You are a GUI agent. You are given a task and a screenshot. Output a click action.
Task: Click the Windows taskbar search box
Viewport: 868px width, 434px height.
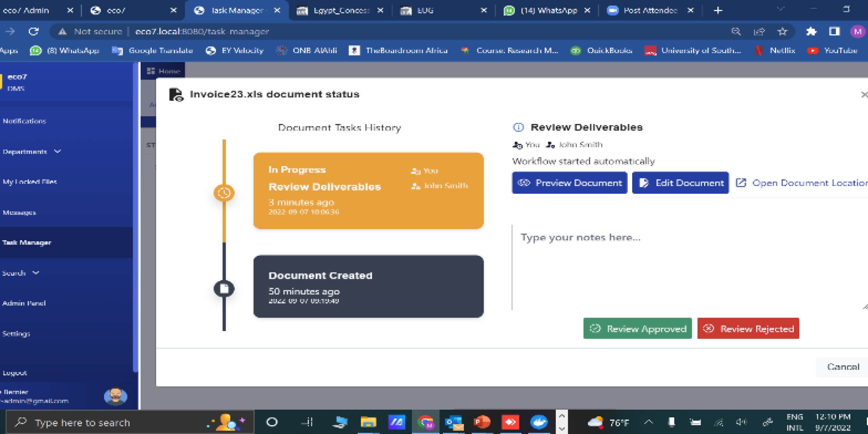pyautogui.click(x=130, y=422)
